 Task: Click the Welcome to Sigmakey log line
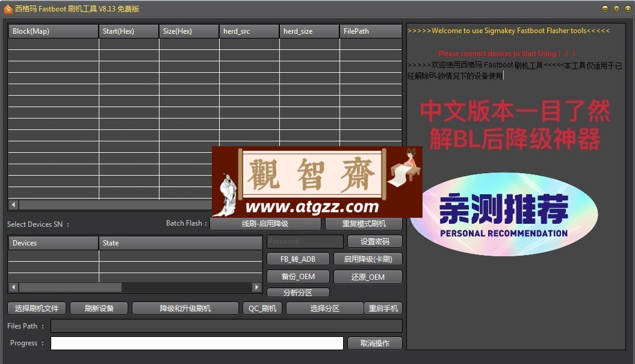coord(508,31)
